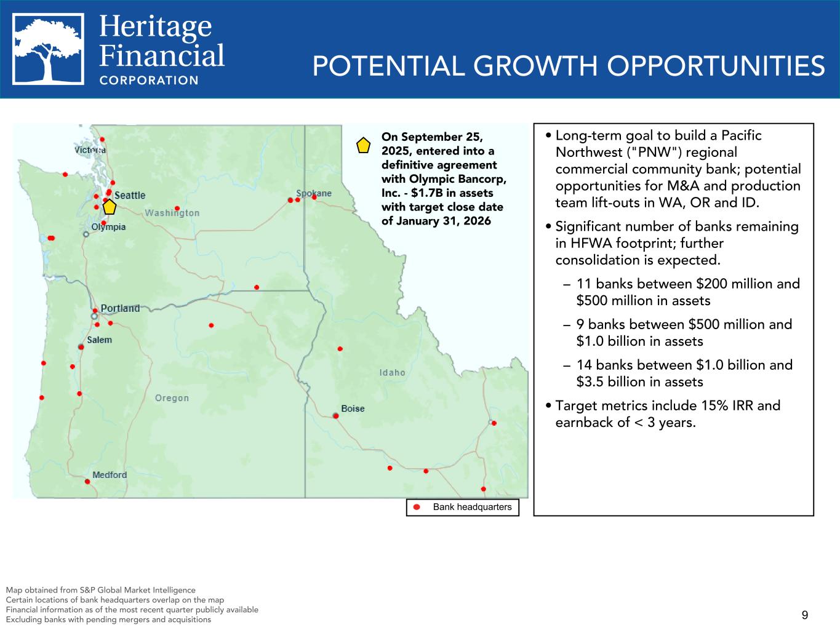This screenshot has width=840, height=630.
Task: Click the yellow pentagon beside the Olympic Bancorp note
Action: [x=364, y=145]
